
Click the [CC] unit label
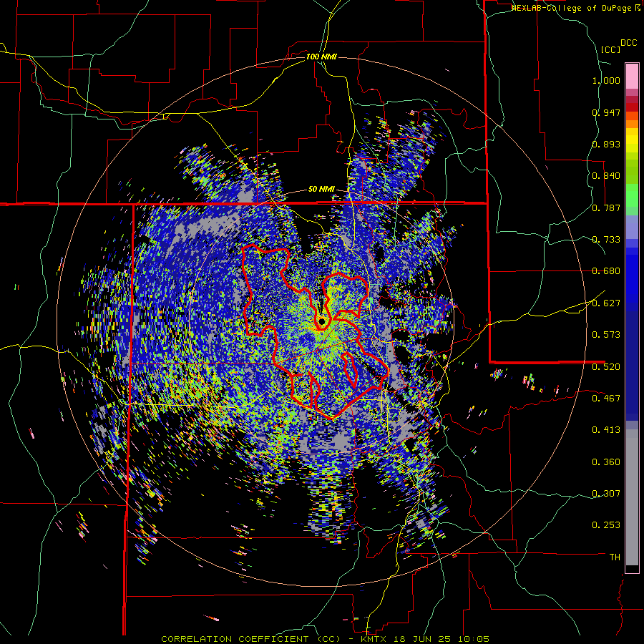tap(610, 49)
